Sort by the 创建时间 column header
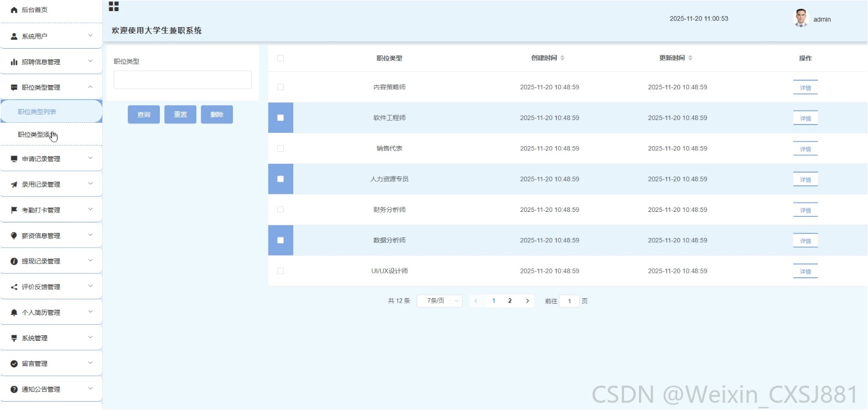 click(548, 58)
